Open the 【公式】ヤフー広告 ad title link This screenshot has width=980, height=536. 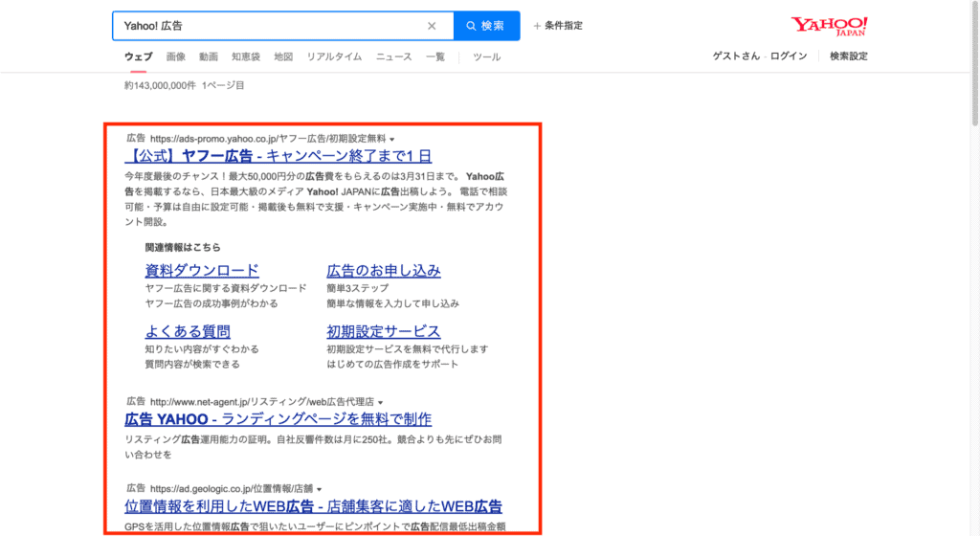[x=278, y=156]
